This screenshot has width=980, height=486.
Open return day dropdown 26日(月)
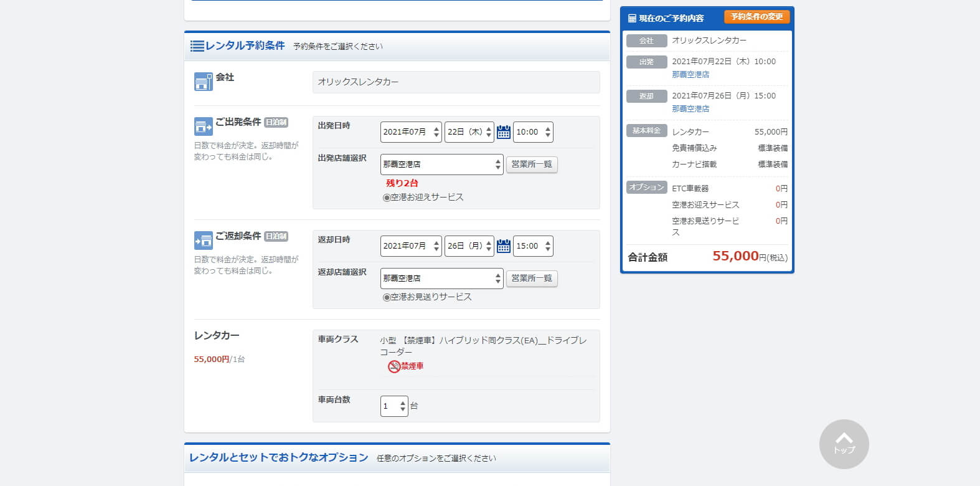pos(469,246)
